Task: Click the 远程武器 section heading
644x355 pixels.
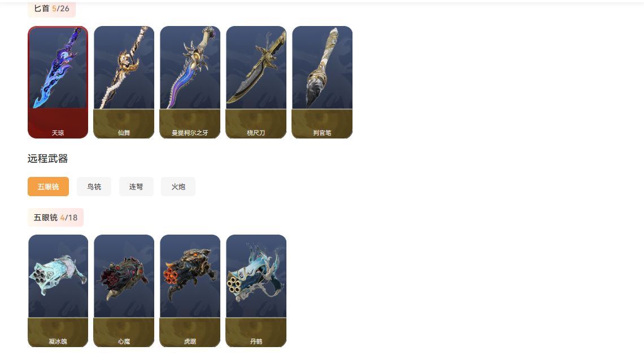Action: click(x=47, y=159)
